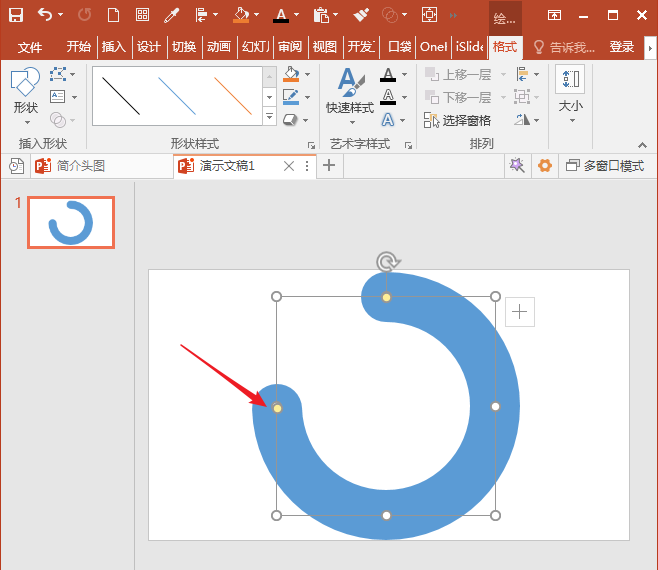Expand the shape styles gallery more arrow
Image resolution: width=658 pixels, height=570 pixels.
click(x=269, y=116)
